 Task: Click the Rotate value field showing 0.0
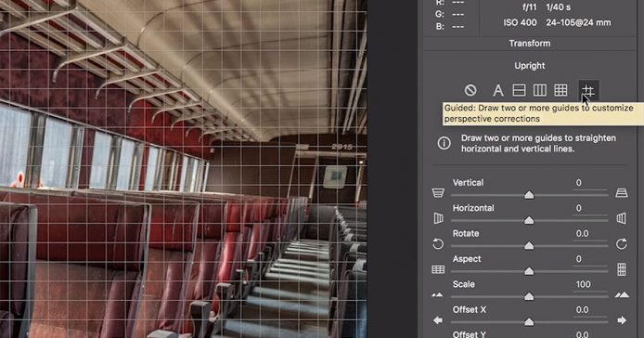[x=590, y=234]
